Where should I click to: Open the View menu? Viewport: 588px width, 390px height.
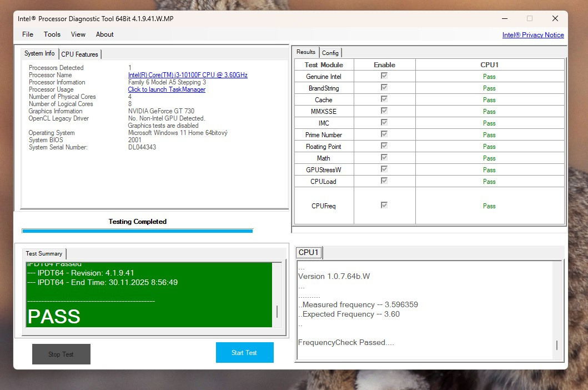(x=78, y=34)
